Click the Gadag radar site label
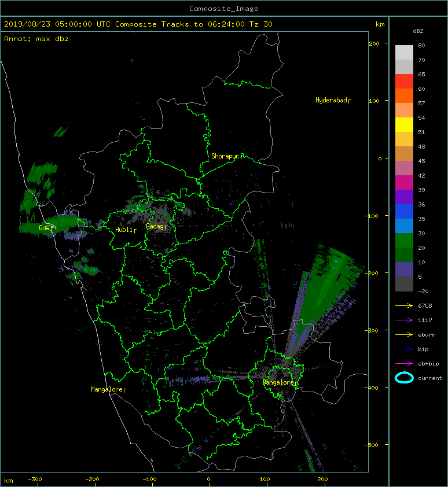Viewport: 448px width, 487px height. (156, 226)
